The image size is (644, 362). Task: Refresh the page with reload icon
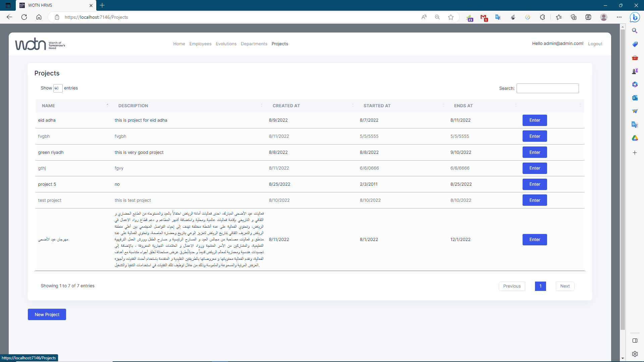24,17
